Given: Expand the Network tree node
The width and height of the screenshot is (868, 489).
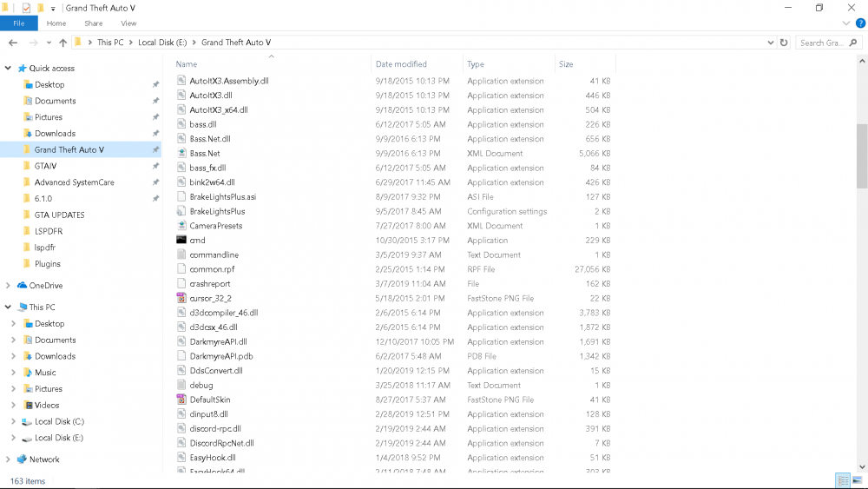Looking at the screenshot, I should point(8,459).
